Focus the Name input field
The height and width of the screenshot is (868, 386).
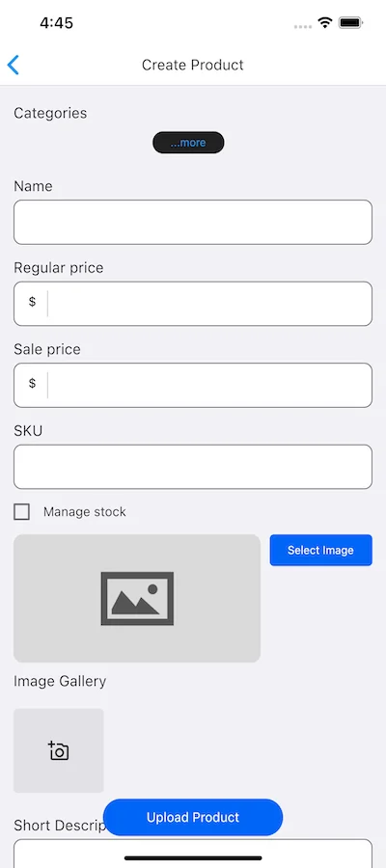point(193,222)
